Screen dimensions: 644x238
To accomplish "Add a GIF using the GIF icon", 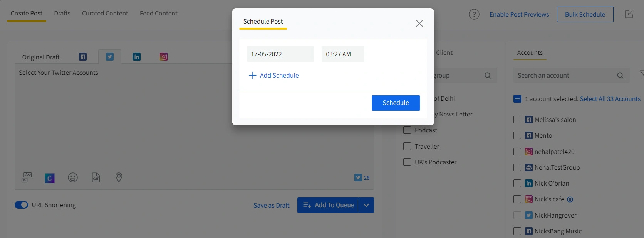I will 96,177.
